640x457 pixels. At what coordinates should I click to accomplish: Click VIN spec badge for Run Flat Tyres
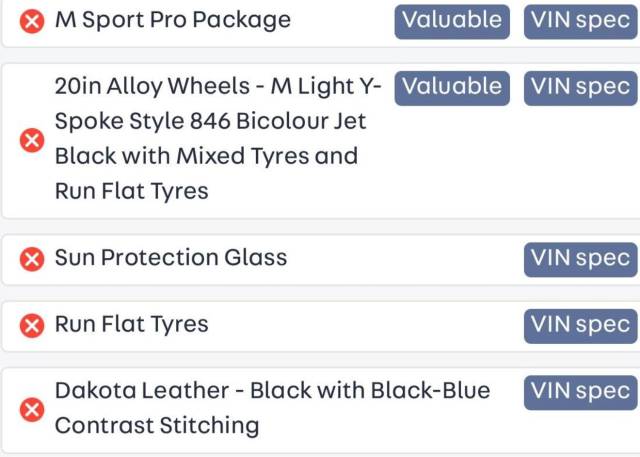coord(580,326)
